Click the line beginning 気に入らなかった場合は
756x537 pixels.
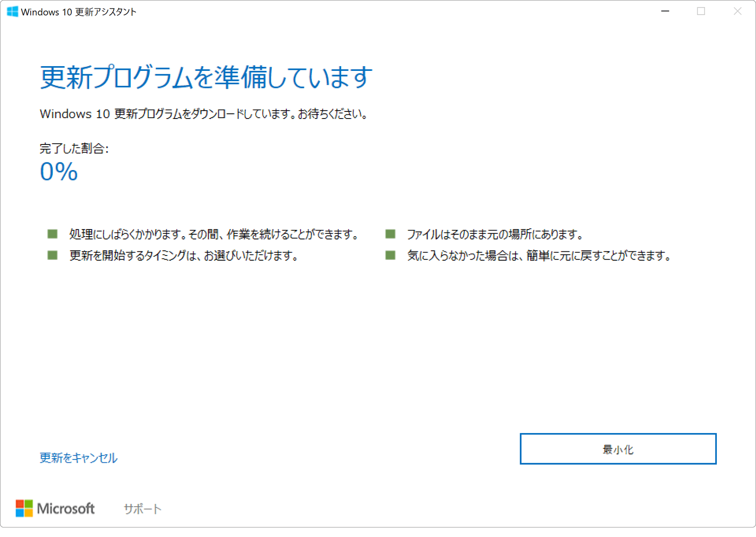[540, 256]
